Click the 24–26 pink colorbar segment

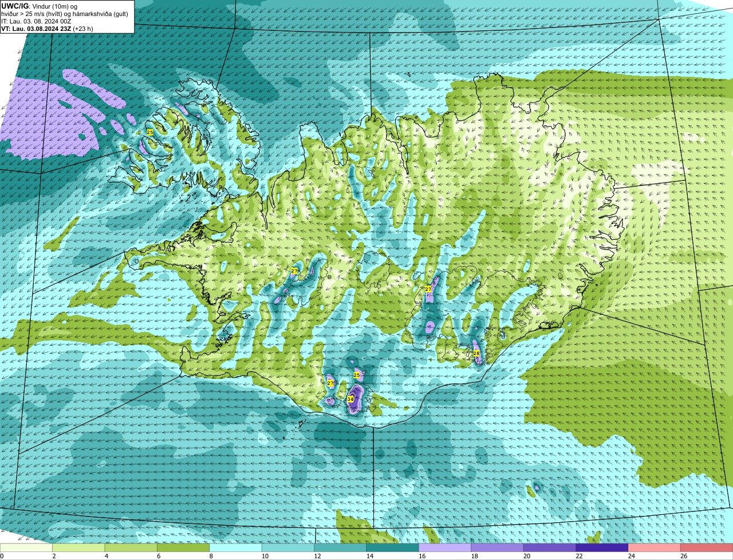(655, 548)
